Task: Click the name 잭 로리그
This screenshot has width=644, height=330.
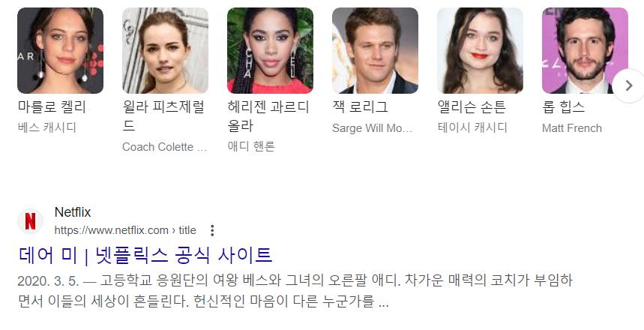Action: [360, 106]
